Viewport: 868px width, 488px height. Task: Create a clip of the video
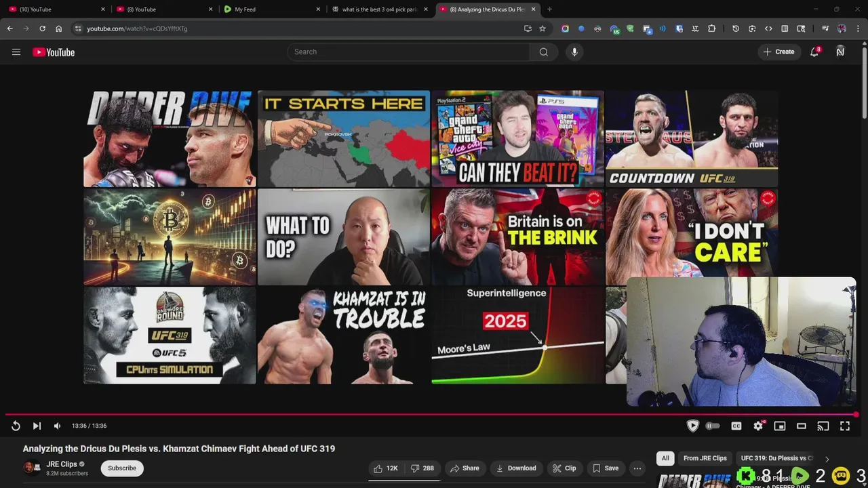[x=564, y=468]
